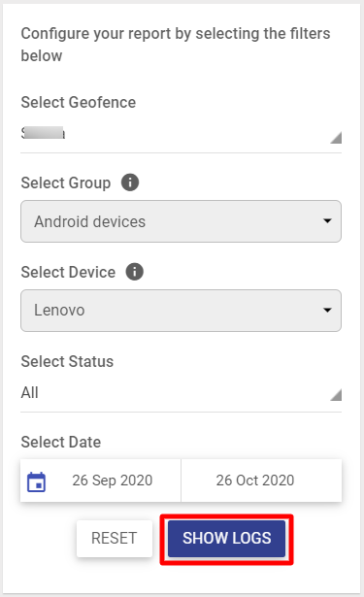Select the start date 26 Sep 2020

tap(113, 481)
